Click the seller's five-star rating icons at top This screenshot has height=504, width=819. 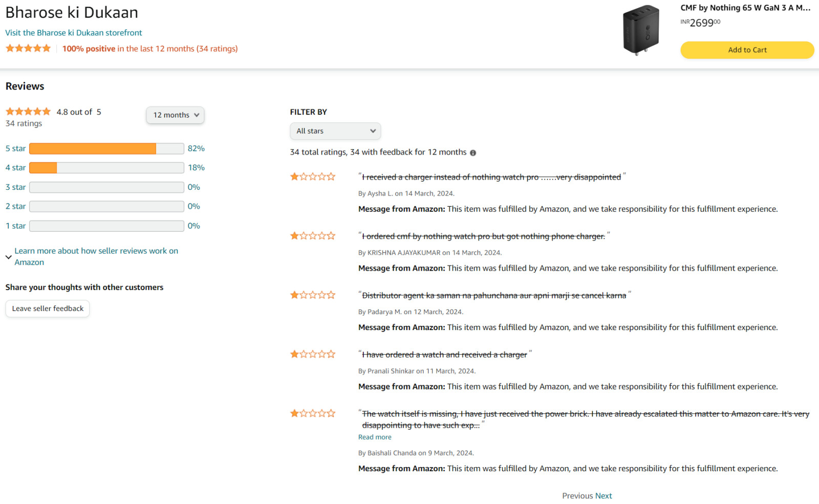[x=28, y=49]
